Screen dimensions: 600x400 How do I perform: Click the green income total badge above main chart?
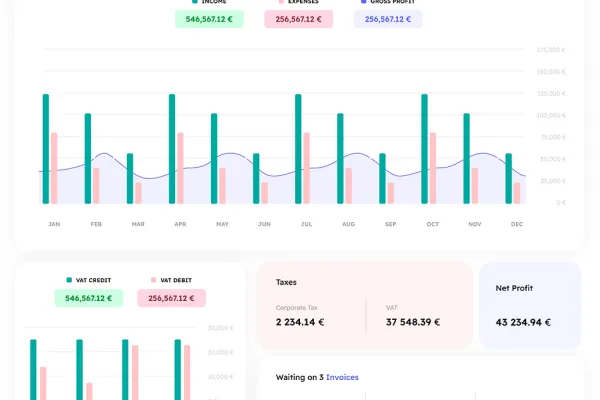pyautogui.click(x=209, y=19)
